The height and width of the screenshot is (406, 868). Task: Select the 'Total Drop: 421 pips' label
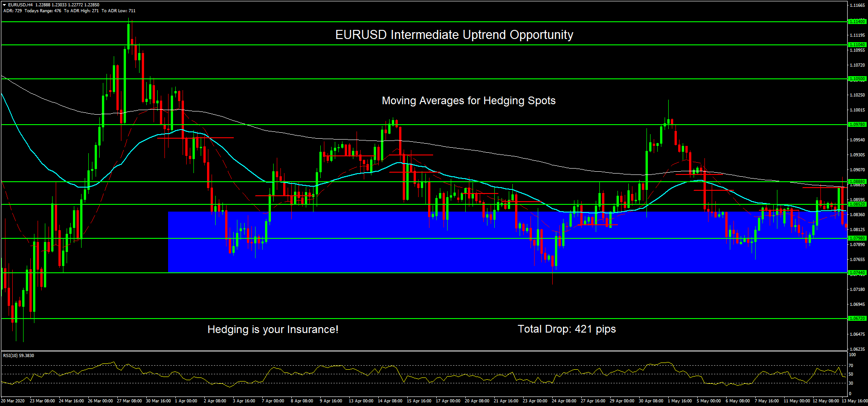(566, 329)
